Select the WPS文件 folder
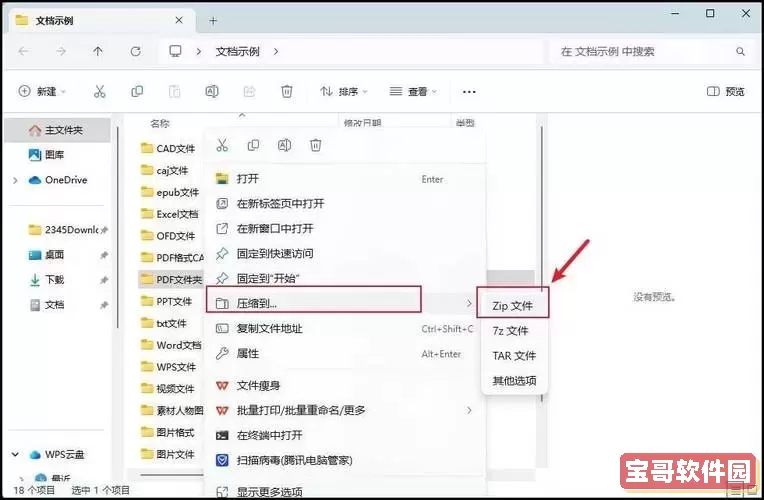The height and width of the screenshot is (500, 764). [168, 366]
